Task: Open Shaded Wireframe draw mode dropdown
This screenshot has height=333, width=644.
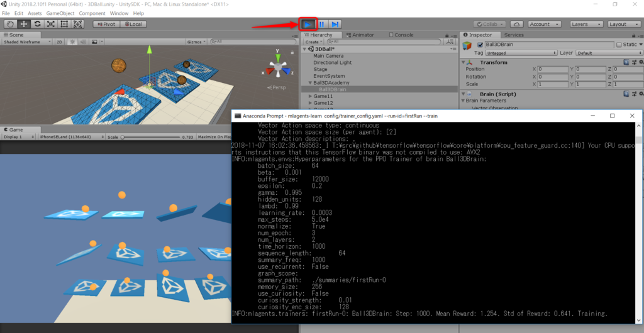Action: pyautogui.click(x=27, y=42)
